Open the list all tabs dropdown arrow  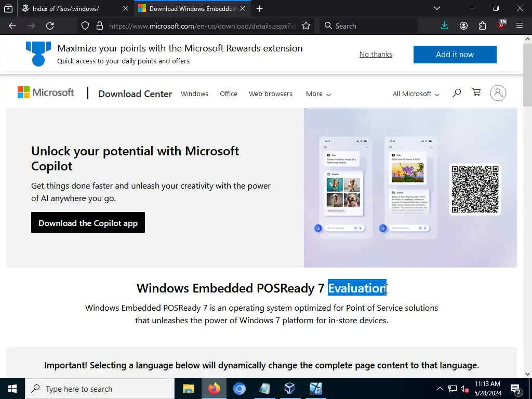tap(437, 8)
